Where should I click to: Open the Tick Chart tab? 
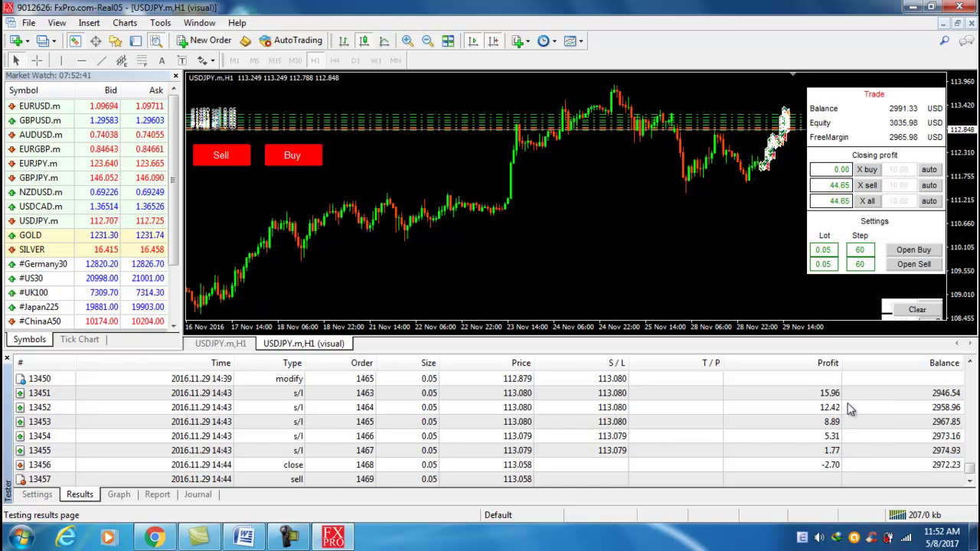tap(80, 339)
